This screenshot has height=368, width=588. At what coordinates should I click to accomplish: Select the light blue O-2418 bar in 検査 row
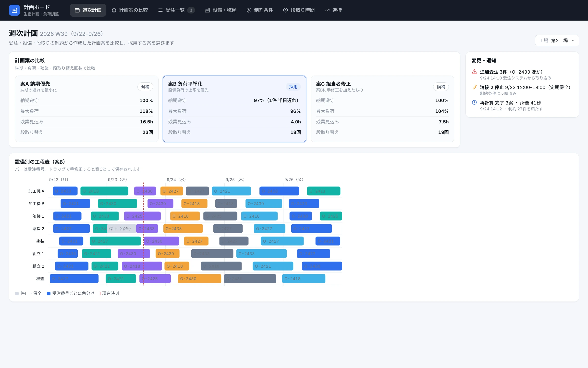[304, 279]
